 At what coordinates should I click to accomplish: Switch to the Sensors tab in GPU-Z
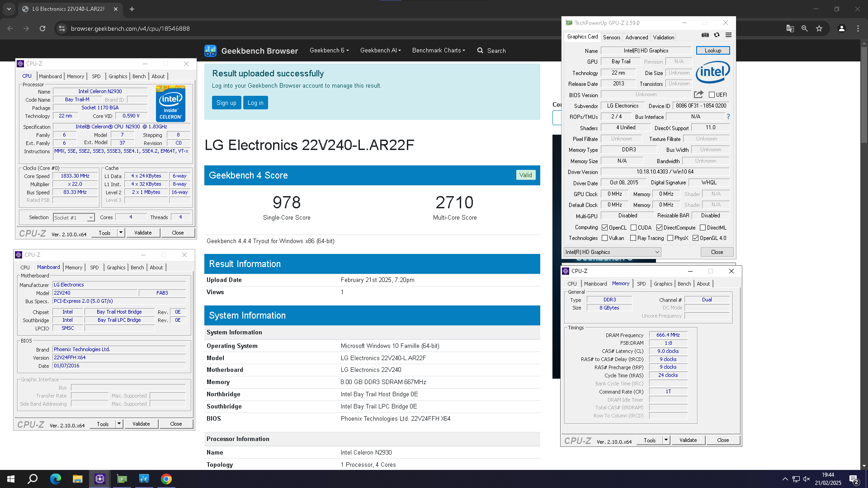click(612, 38)
